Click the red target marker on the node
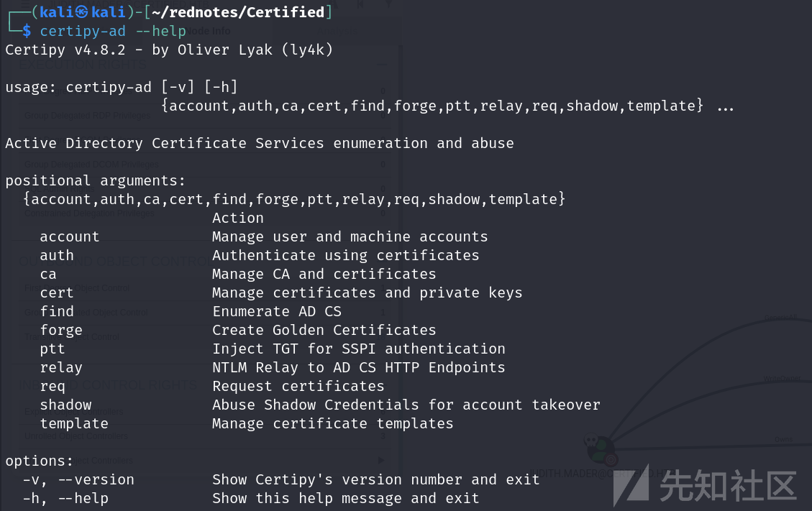 611,459
